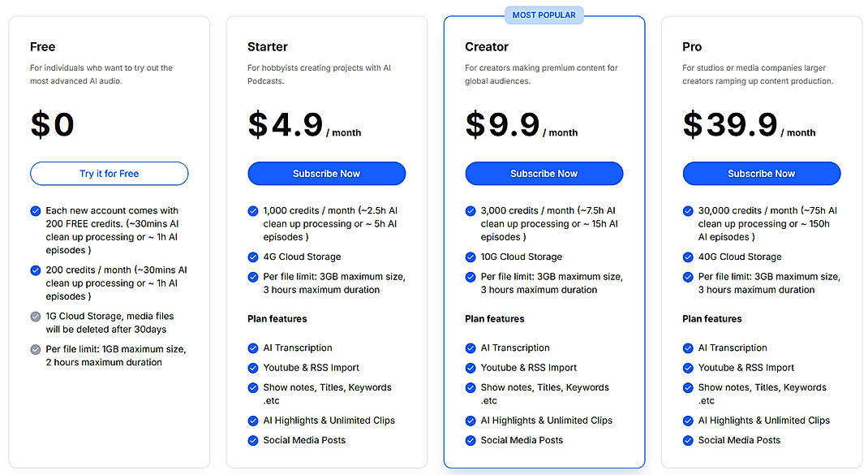Click the checkmark beside Free plan's 200 FREE credits feature
Screen dimensions: 868x475
pos(36,210)
